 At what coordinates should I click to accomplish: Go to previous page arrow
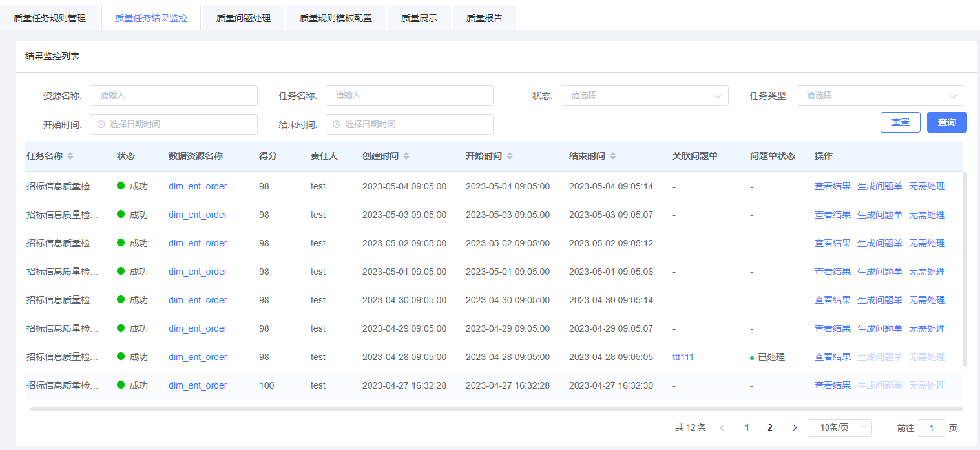pyautogui.click(x=722, y=427)
